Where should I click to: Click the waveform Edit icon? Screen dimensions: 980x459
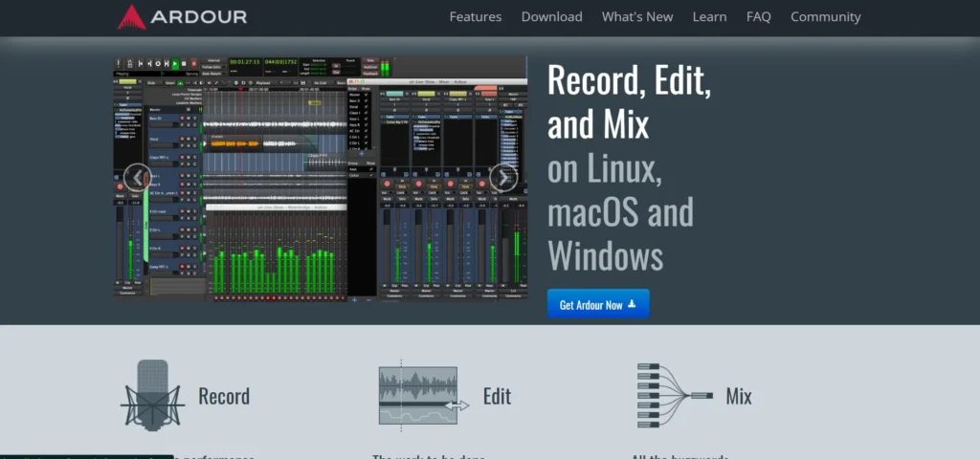(423, 395)
